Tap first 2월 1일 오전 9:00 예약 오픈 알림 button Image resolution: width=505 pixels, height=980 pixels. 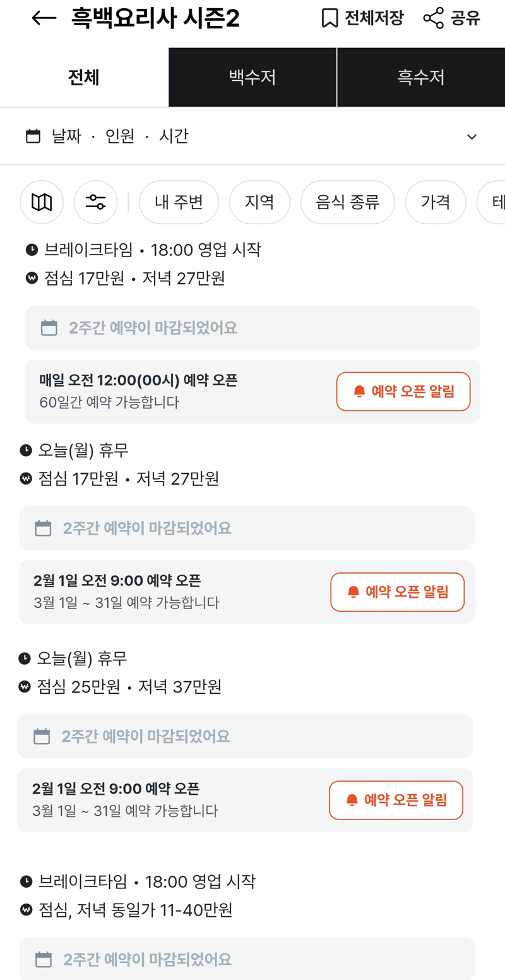[x=397, y=592]
